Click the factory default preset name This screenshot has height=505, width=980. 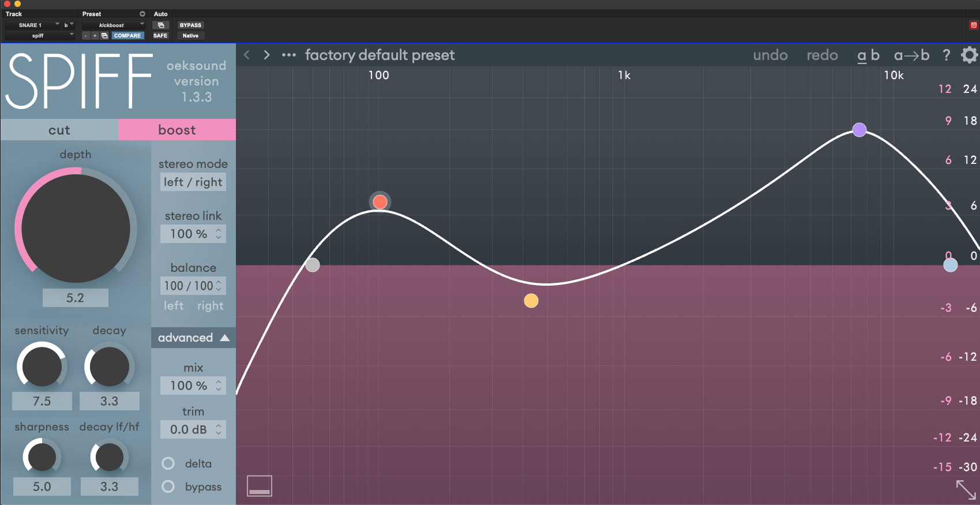pyautogui.click(x=380, y=55)
